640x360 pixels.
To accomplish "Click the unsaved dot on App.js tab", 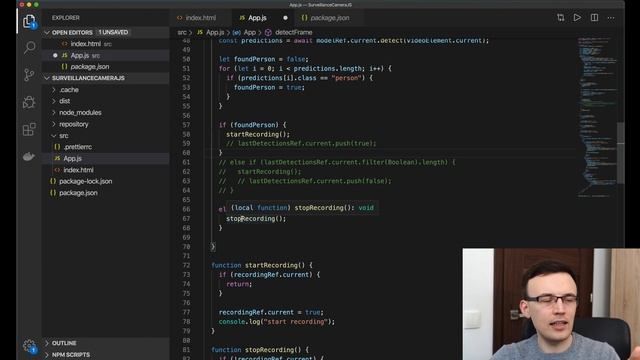I will coord(285,18).
